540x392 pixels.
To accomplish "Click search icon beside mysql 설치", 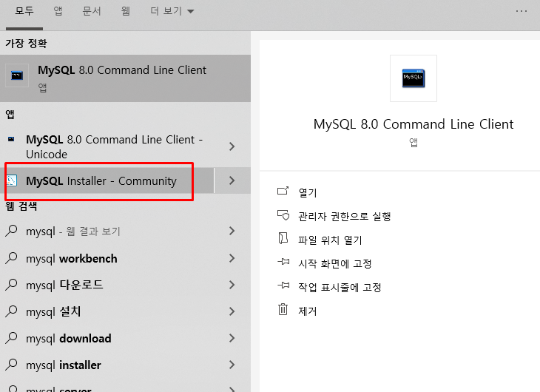I will (11, 311).
